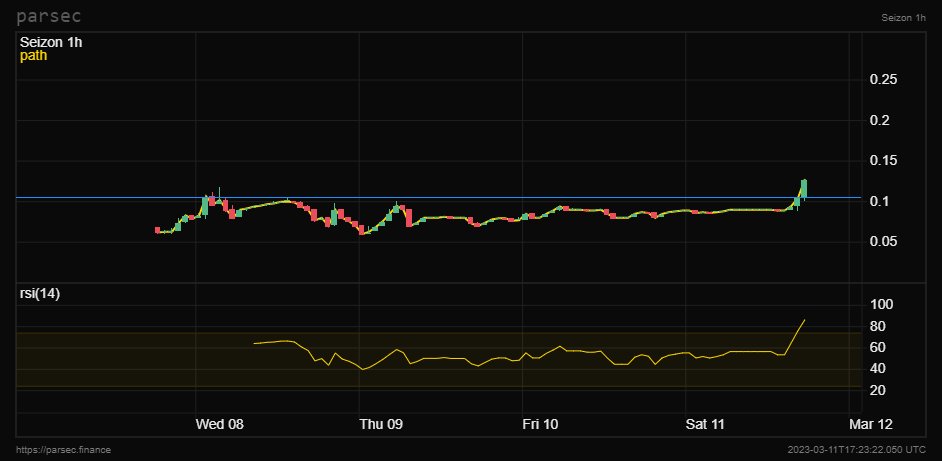
Task: Open the https://parsec.finance link
Action: (x=64, y=450)
